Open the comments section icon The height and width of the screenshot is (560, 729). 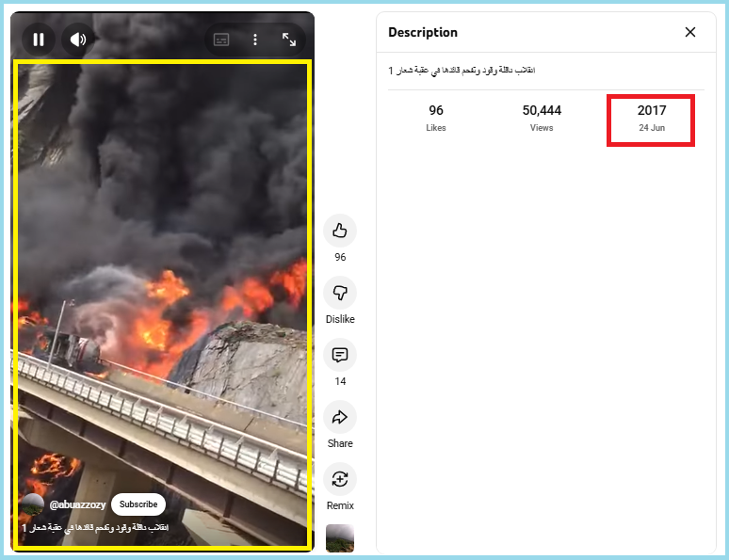[x=340, y=355]
